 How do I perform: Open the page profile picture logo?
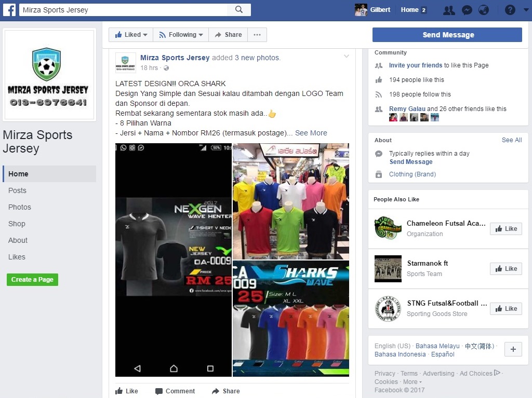[x=49, y=75]
